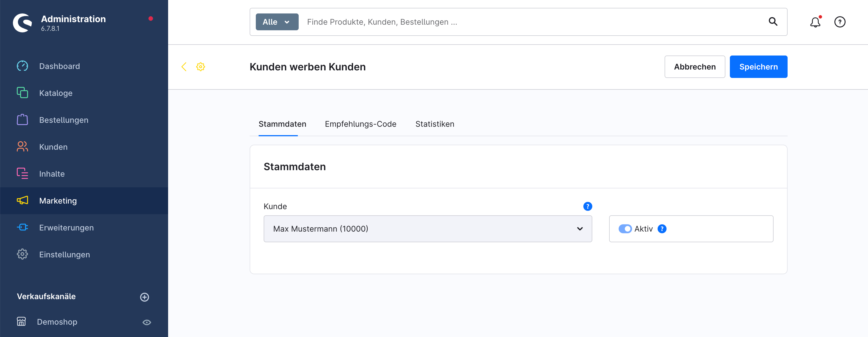This screenshot has height=337, width=868.
Task: Open the help question mark icon in header
Action: tap(839, 22)
